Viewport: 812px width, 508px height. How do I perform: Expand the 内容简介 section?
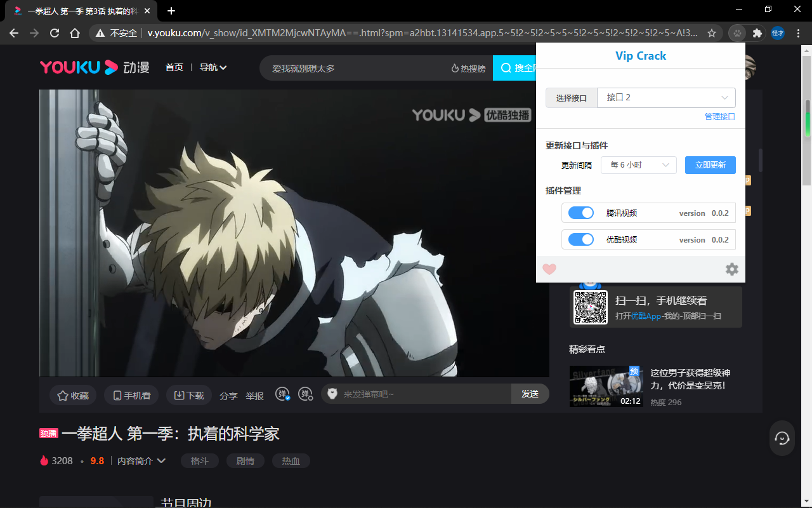pos(141,461)
